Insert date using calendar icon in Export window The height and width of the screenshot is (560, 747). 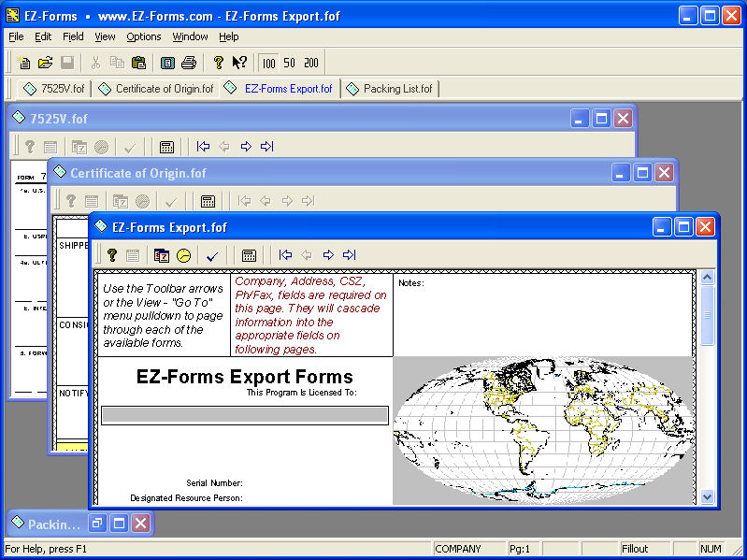click(x=162, y=255)
